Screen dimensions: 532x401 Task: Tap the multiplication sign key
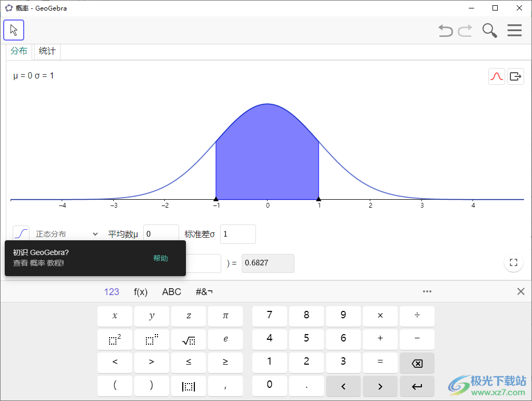coord(380,317)
